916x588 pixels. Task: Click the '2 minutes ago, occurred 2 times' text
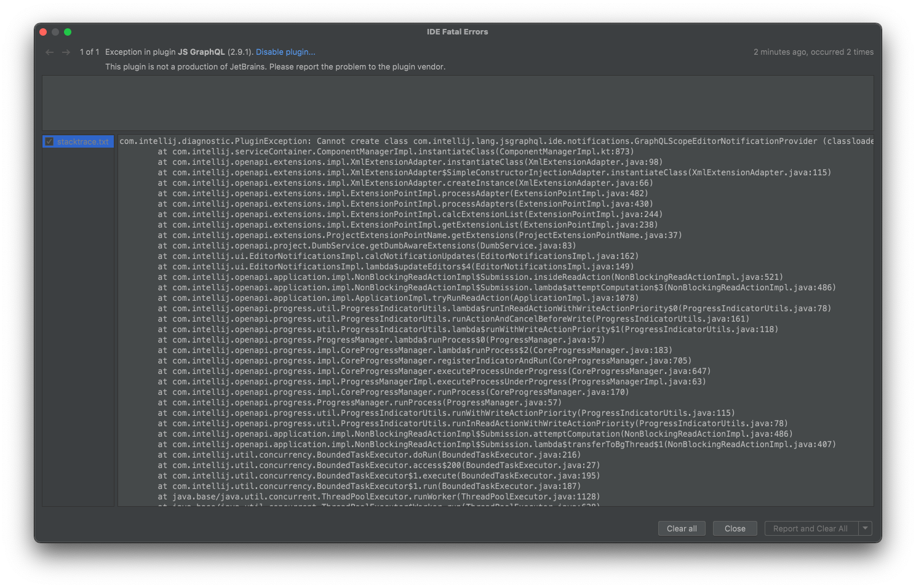point(813,52)
